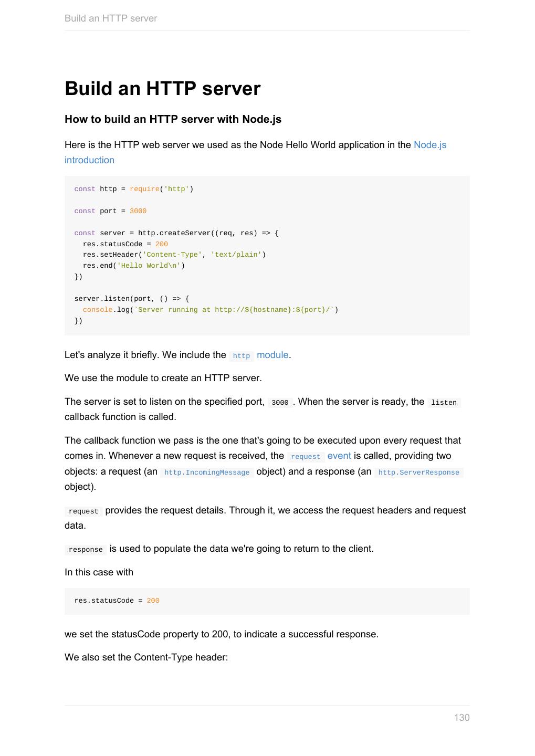Click the "server.listen(port, () => {" code line

coord(132,299)
